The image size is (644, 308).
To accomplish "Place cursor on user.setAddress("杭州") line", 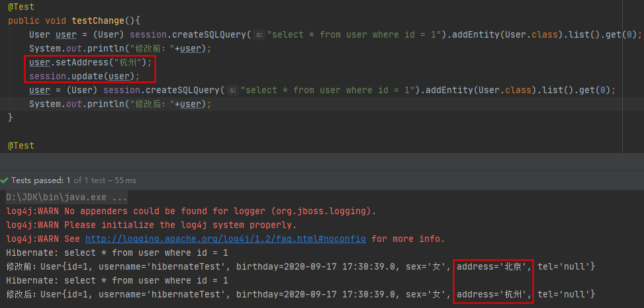I will point(91,63).
